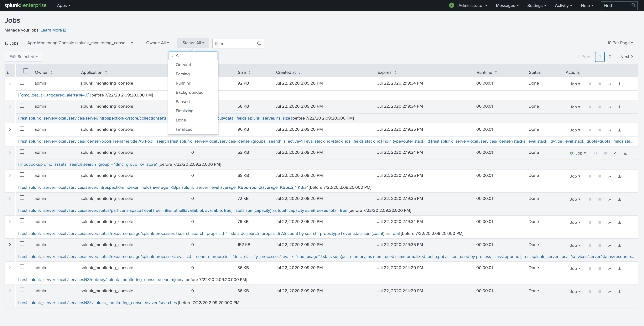This screenshot has width=644, height=326.
Task: Share the 96 KB licenser pools job
Action: coord(610,130)
